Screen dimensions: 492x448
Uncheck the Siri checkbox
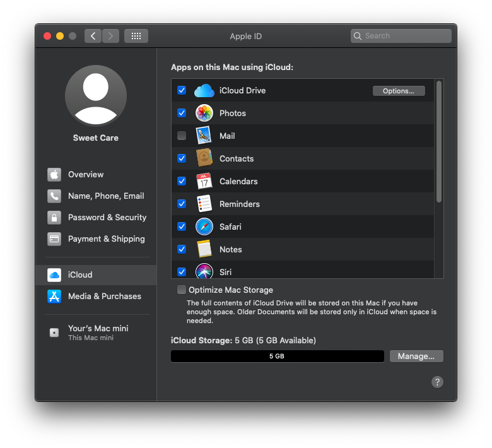[182, 271]
